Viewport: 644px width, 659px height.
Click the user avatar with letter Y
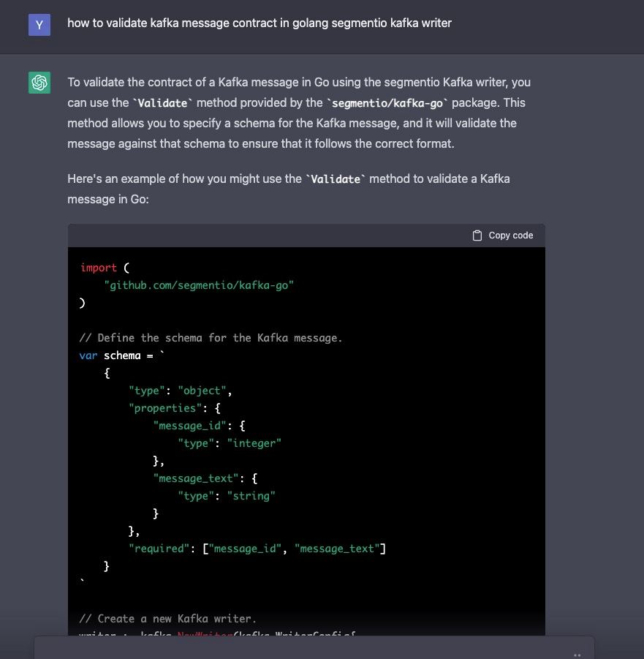(x=39, y=25)
